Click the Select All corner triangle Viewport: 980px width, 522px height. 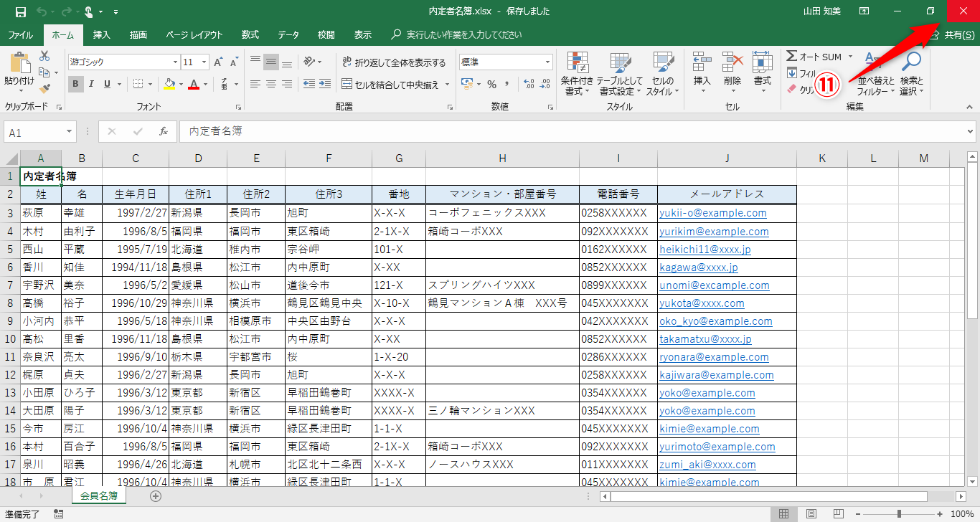pyautogui.click(x=12, y=158)
